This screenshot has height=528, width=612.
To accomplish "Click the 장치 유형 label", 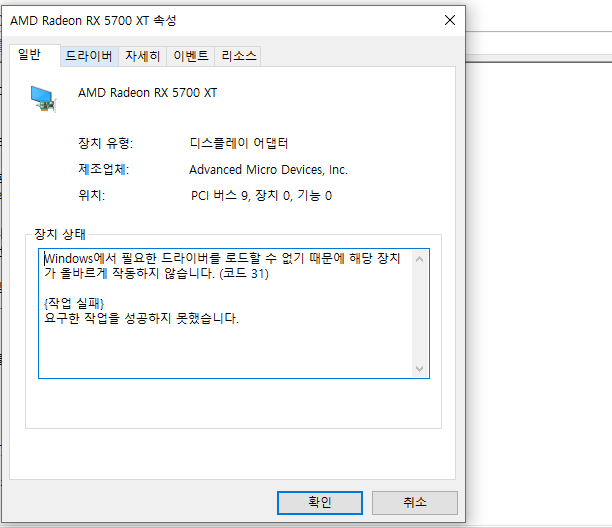I will tap(105, 143).
